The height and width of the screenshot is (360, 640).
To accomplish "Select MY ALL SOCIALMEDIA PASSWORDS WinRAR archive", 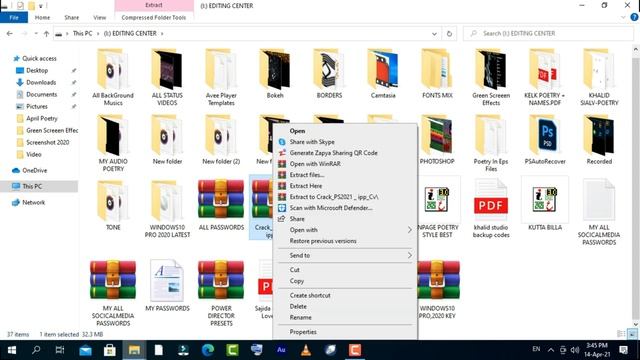I will pyautogui.click(x=113, y=293).
